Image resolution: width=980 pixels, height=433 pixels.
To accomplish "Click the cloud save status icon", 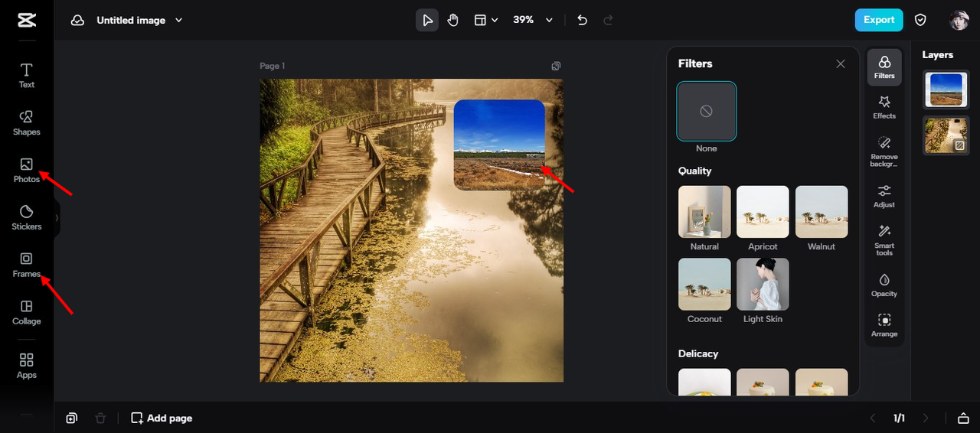I will click(77, 21).
